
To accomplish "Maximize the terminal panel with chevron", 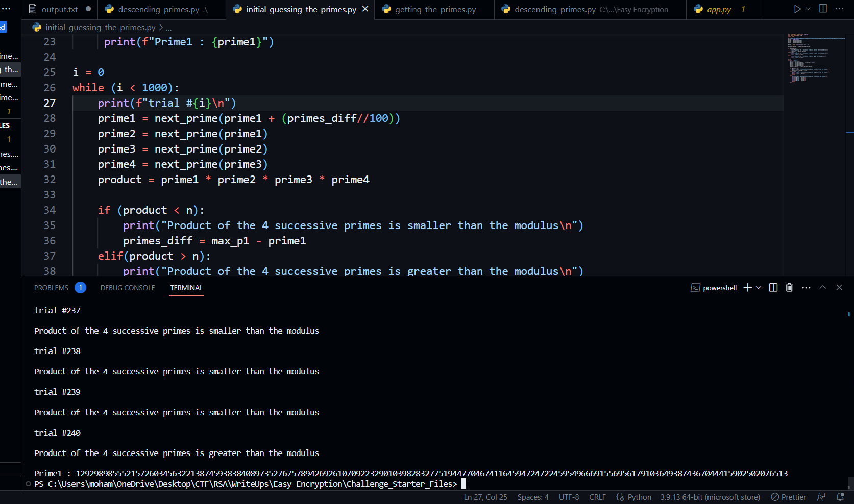I will 822,287.
